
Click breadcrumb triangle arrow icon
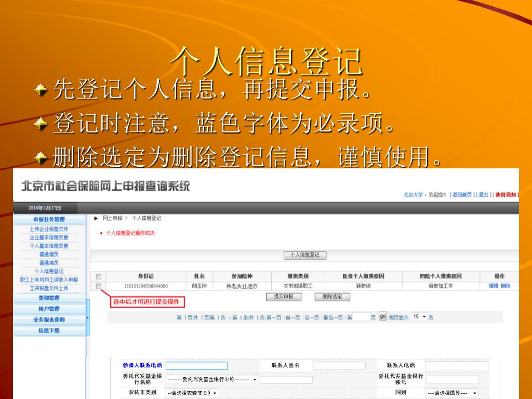pyautogui.click(x=96, y=218)
